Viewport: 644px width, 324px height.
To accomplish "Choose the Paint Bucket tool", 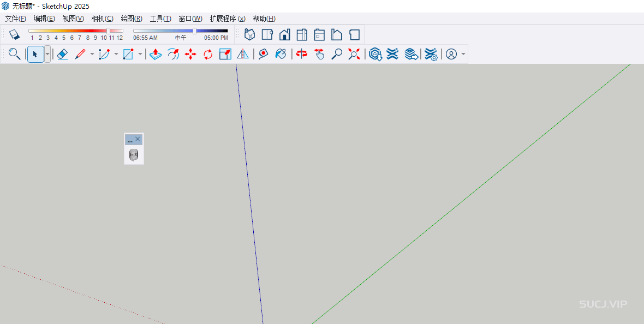I will coord(281,54).
